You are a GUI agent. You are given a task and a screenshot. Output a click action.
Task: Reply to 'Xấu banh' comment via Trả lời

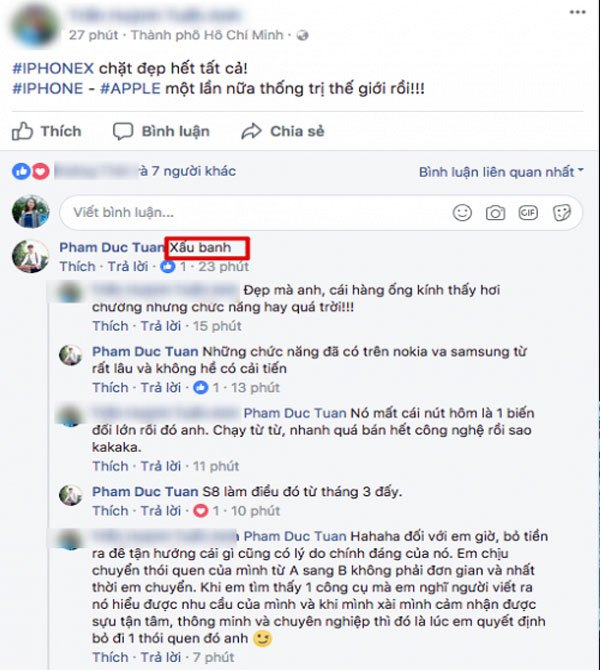pyautogui.click(x=128, y=266)
